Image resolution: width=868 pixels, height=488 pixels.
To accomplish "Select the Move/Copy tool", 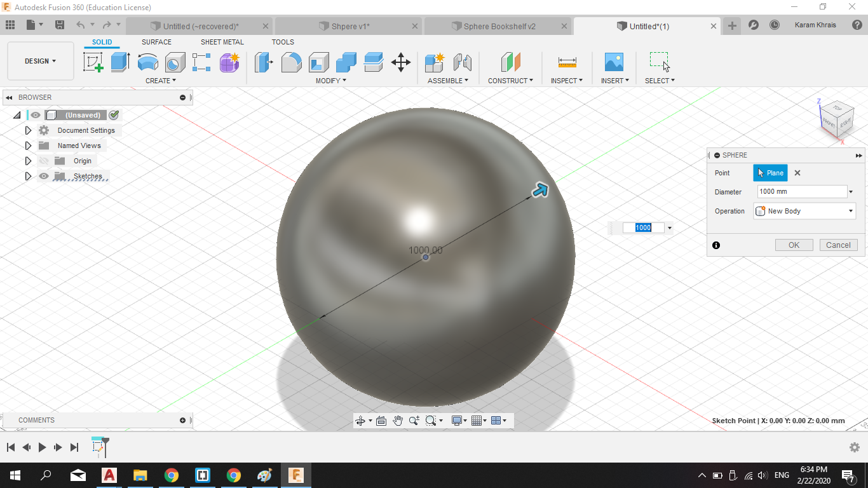I will coord(401,62).
